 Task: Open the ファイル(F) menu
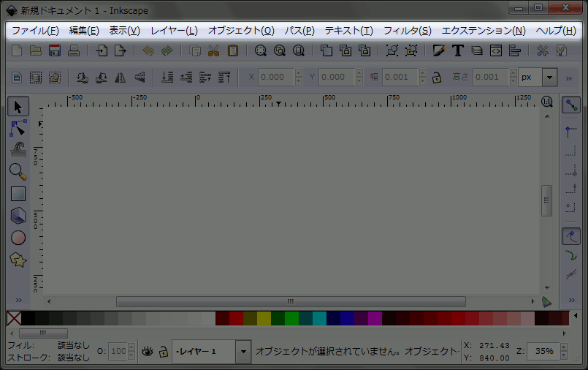coord(35,31)
